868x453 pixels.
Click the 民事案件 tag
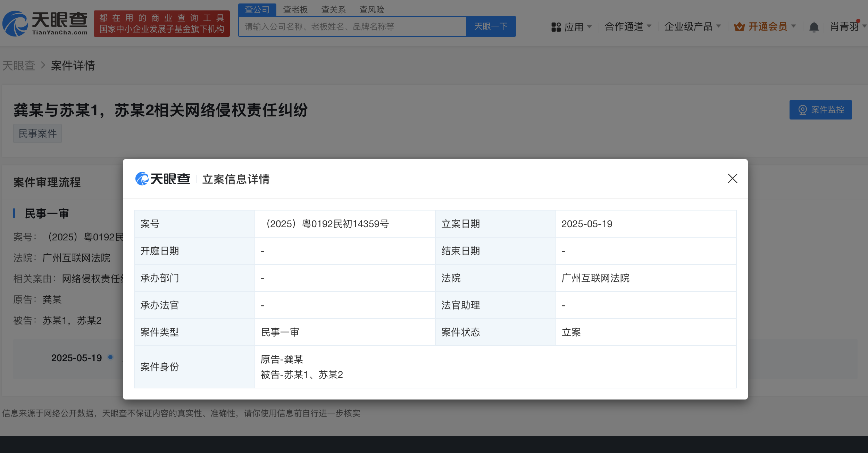[x=37, y=133]
